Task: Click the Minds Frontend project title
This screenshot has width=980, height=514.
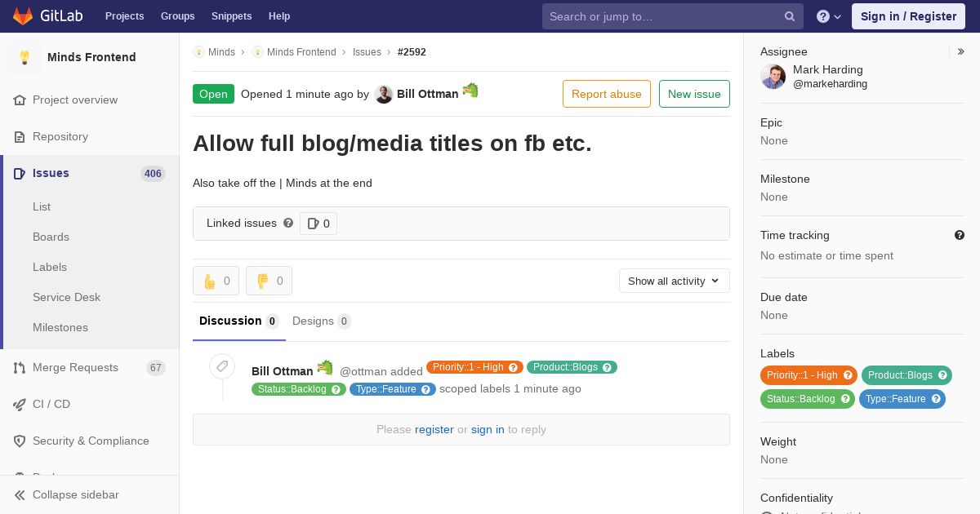Action: 91,57
